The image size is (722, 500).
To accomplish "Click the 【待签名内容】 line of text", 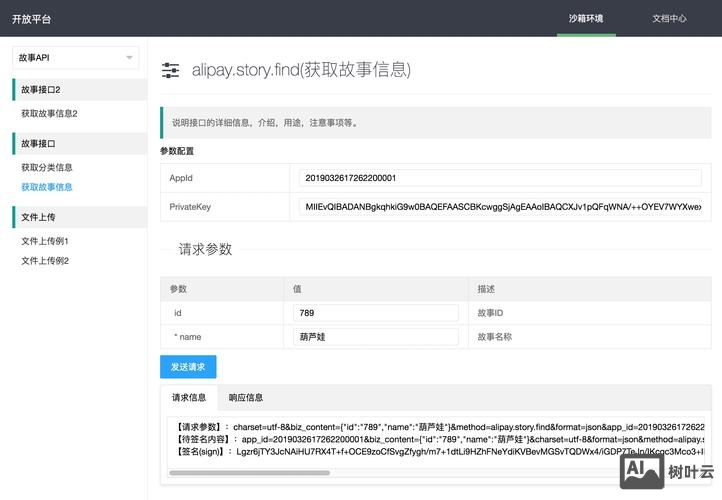I will [x=440, y=439].
